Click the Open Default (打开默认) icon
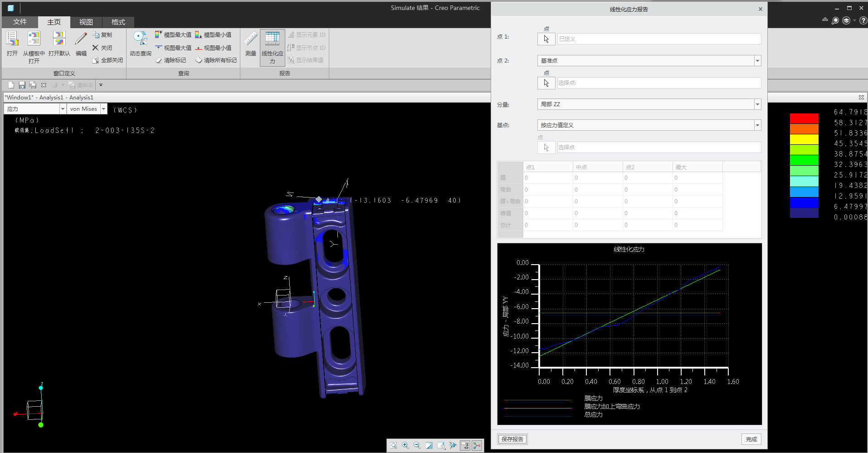 click(x=59, y=44)
